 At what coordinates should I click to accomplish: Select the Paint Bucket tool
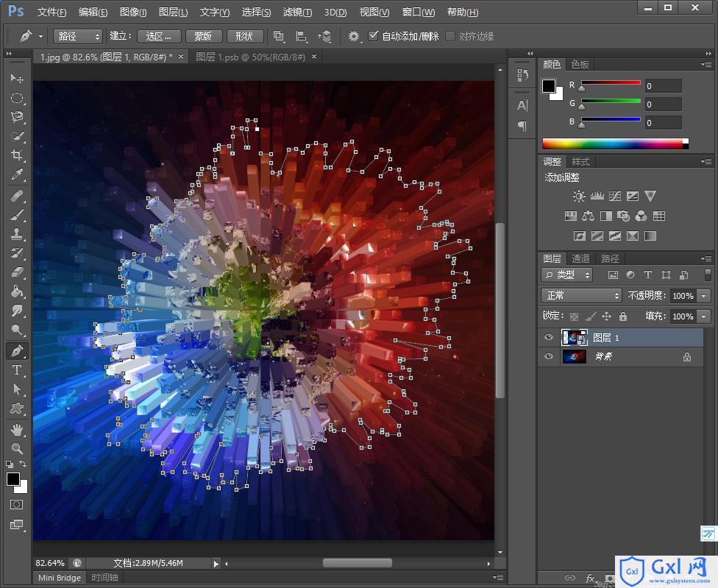coord(16,291)
